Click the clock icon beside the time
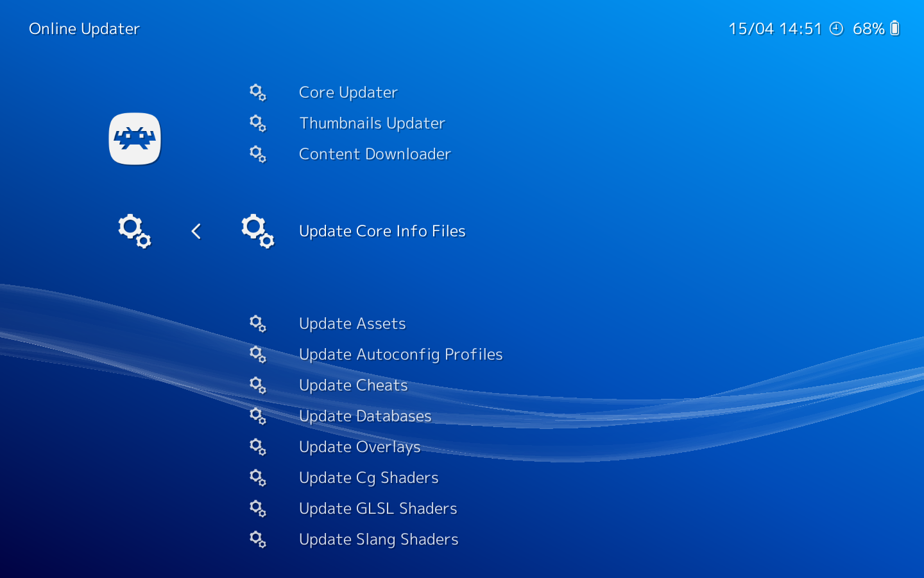This screenshot has height=578, width=924. point(836,28)
